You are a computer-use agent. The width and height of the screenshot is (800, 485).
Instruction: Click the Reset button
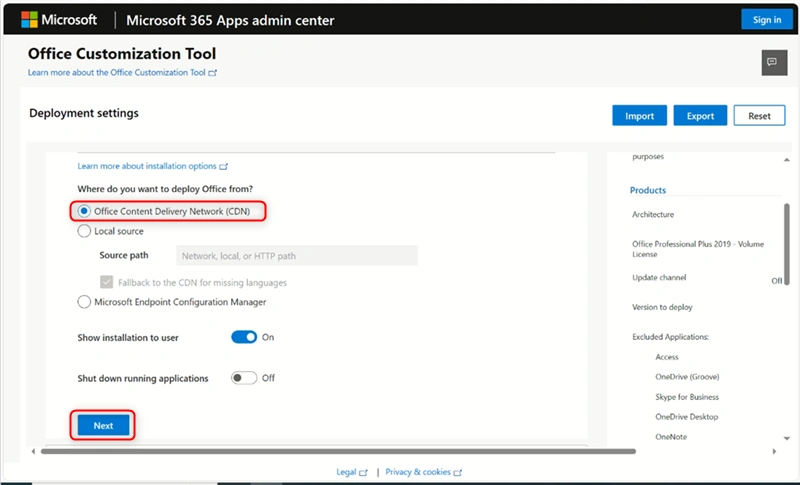(759, 116)
